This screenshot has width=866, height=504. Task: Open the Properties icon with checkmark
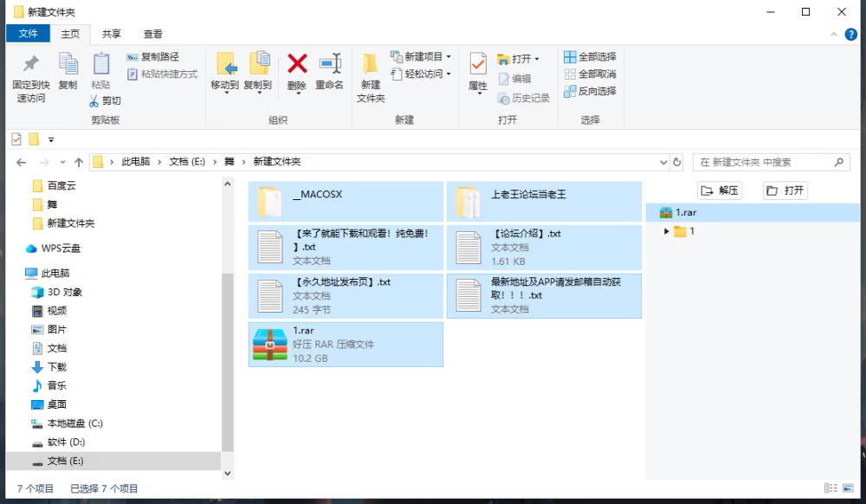(478, 64)
